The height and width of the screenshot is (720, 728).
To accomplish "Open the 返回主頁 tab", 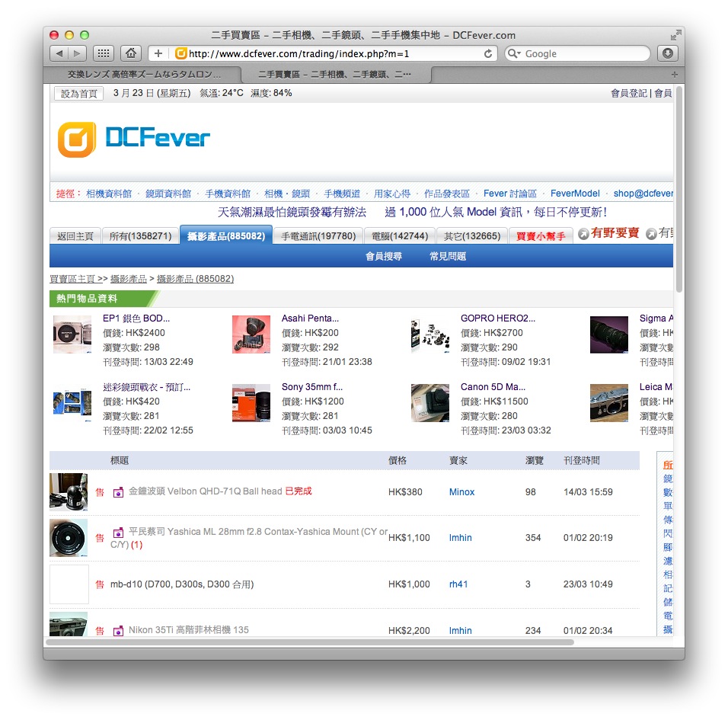I will point(75,236).
